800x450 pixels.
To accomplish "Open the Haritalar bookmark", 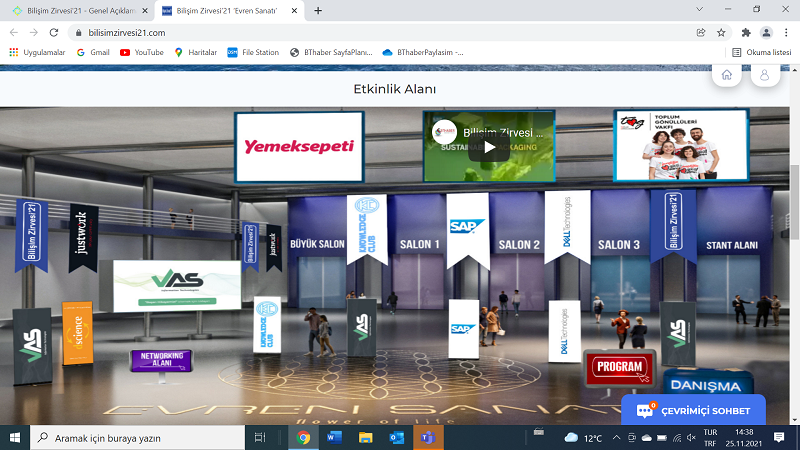I will pos(196,52).
